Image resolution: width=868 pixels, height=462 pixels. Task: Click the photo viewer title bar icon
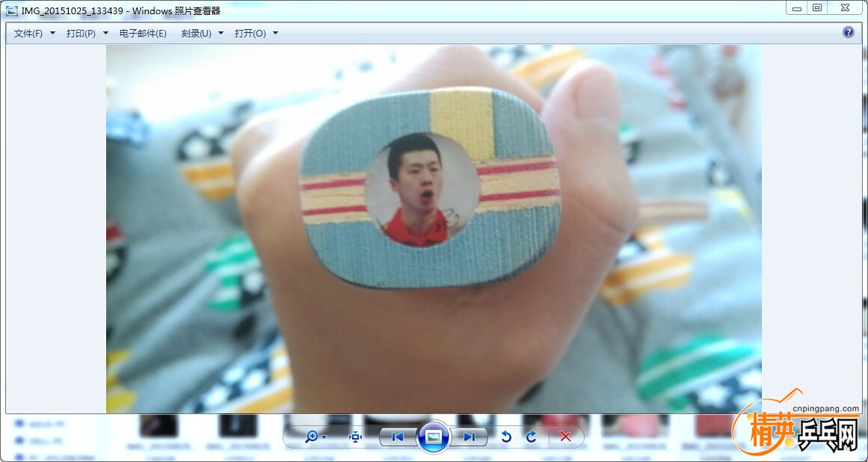[12, 10]
